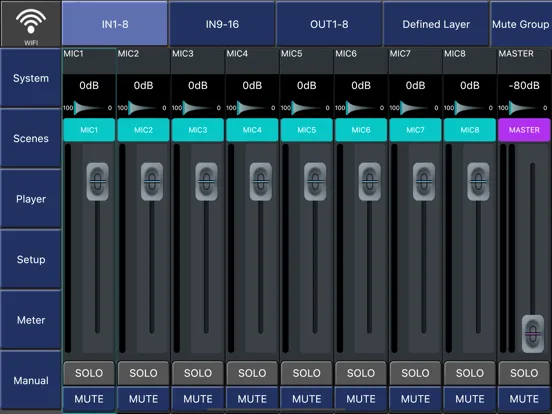Select the purple MASTER channel button
Image resolution: width=552 pixels, height=414 pixels.
524,130
